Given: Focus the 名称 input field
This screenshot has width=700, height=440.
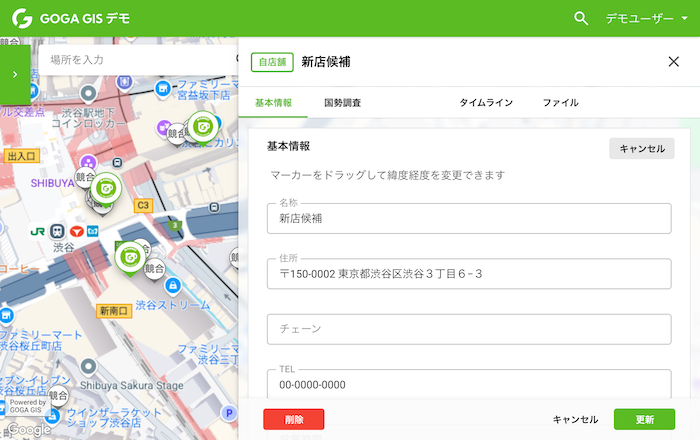Looking at the screenshot, I should coord(469,219).
